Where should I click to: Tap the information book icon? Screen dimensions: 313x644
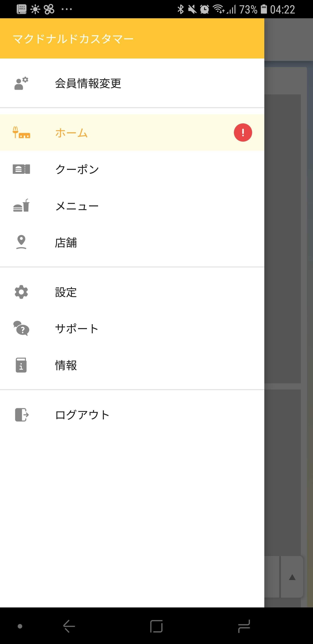click(21, 365)
